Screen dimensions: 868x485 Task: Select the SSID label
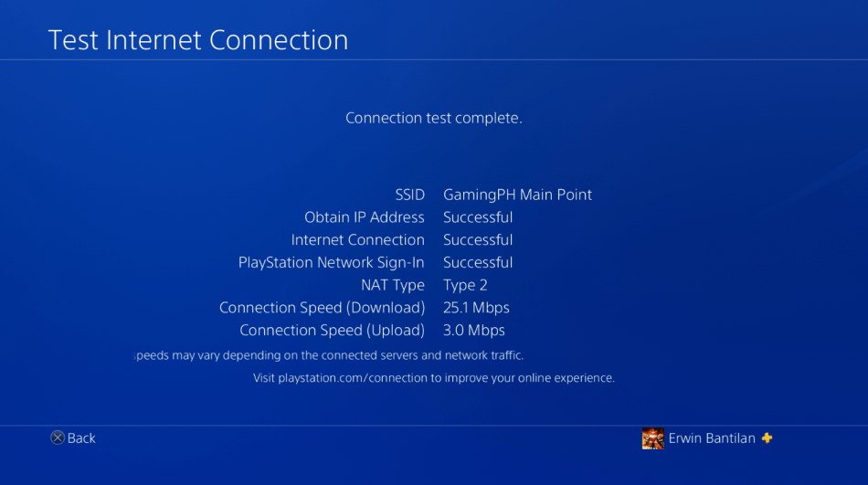tap(409, 195)
